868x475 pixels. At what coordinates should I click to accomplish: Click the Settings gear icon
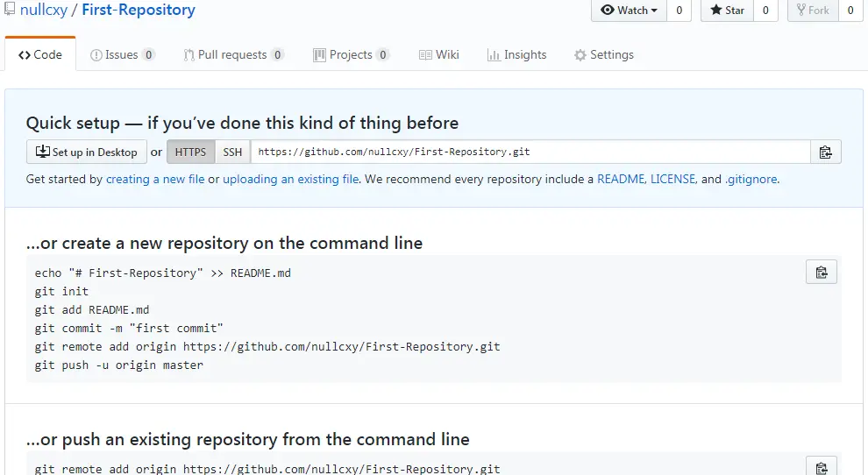[x=580, y=55]
